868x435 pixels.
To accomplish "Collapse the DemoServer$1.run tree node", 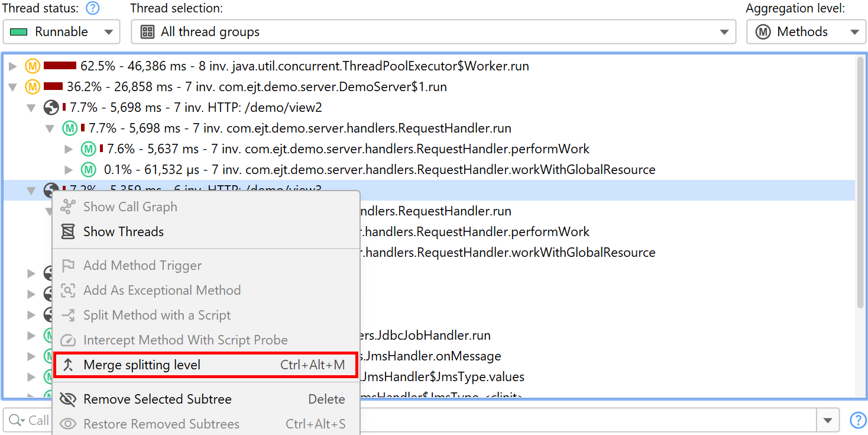I will (13, 87).
